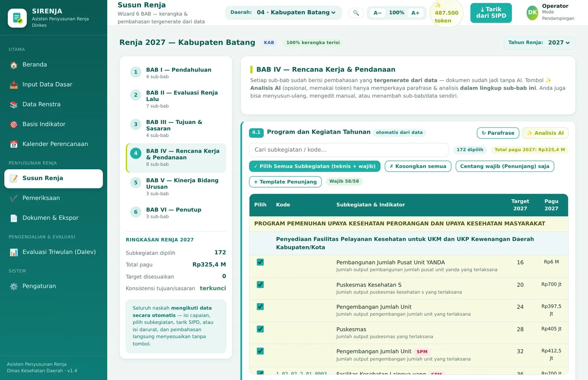
Task: Click the magnifier search icon in header
Action: [x=356, y=13]
